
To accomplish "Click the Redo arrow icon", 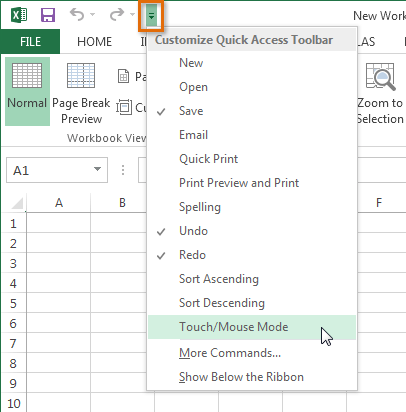I will click(117, 15).
